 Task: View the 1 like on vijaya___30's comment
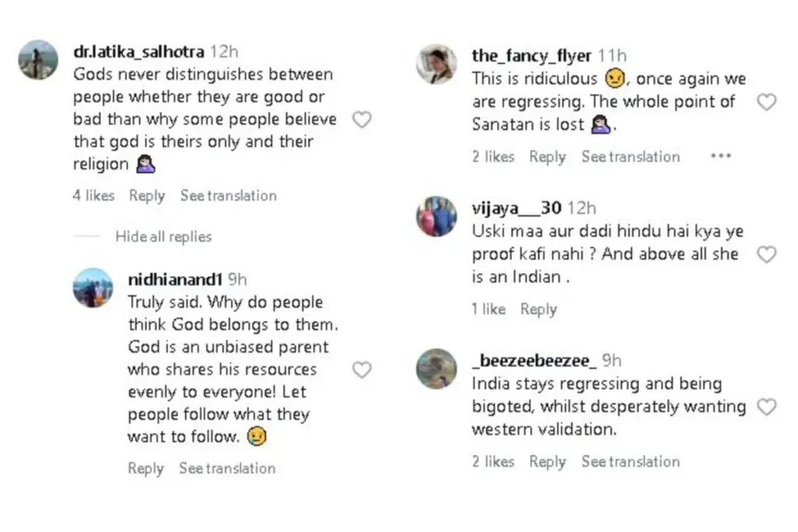click(489, 309)
